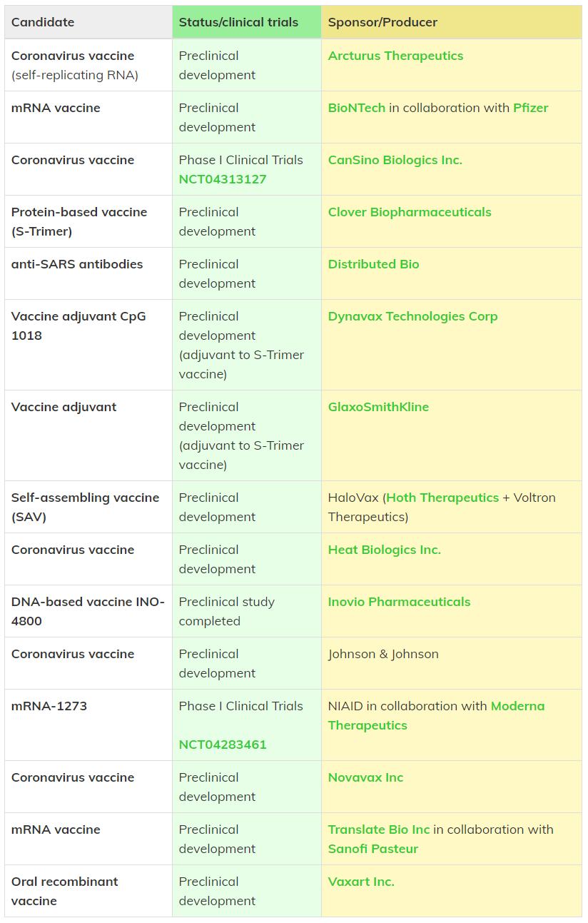This screenshot has width=588, height=923.
Task: Click the GlaxoSmithKline link
Action: (378, 407)
